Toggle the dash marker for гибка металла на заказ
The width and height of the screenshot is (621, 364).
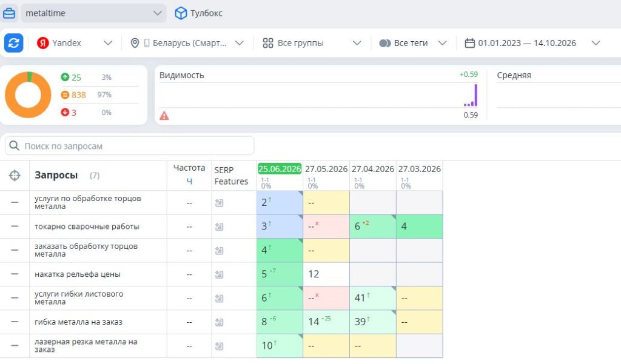click(x=15, y=322)
